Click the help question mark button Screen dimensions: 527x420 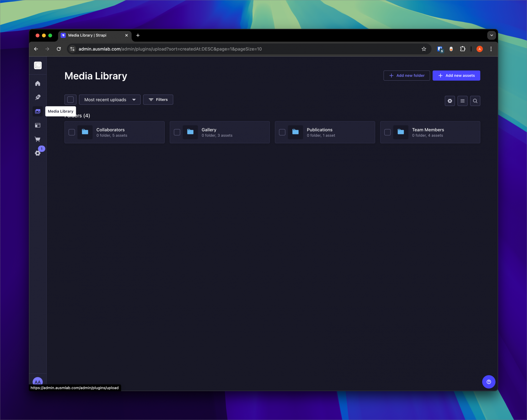click(488, 382)
